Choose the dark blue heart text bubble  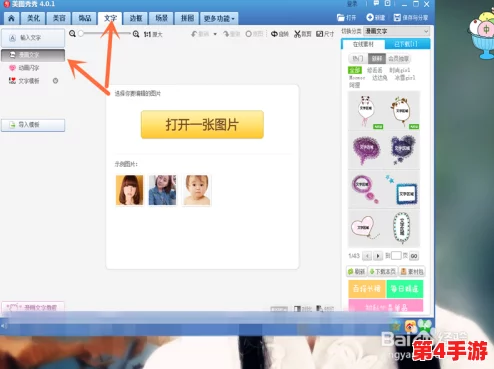(402, 150)
